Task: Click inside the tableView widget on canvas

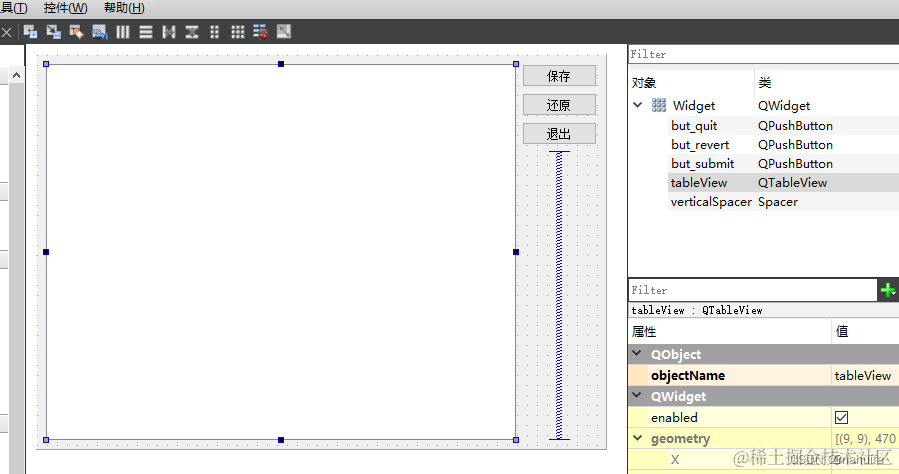Action: click(281, 252)
